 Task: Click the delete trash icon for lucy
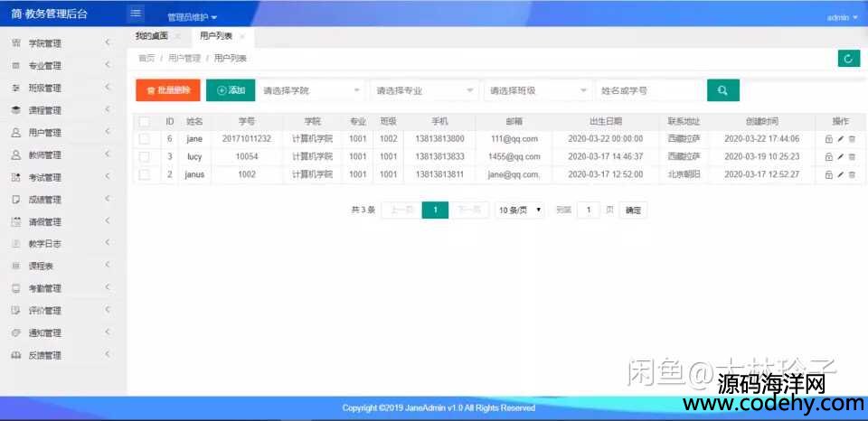851,157
